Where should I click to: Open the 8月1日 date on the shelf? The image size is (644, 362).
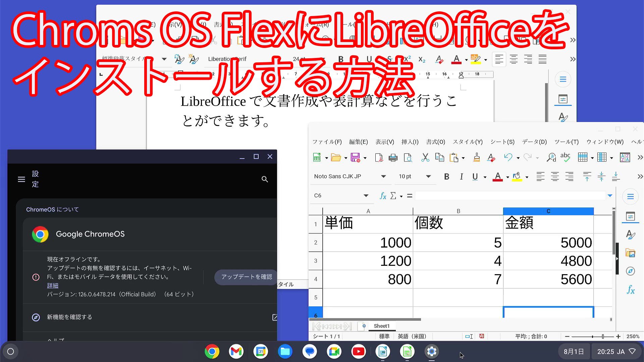tap(574, 352)
